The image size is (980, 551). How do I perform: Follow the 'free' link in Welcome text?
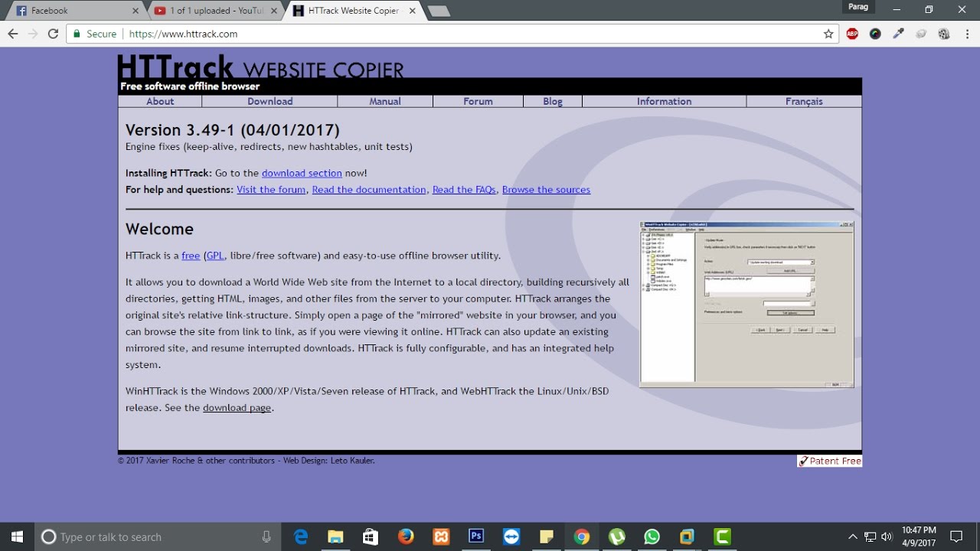(191, 256)
